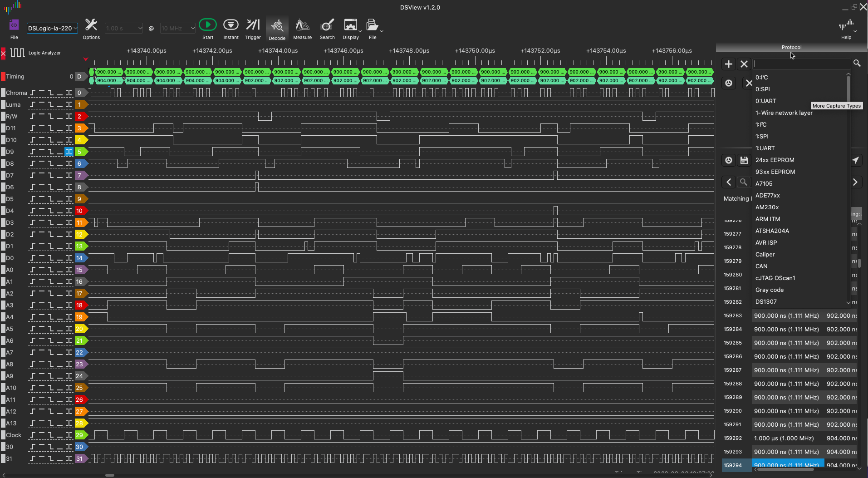The height and width of the screenshot is (478, 868).
Task: Save decoded data with floppy disk icon
Action: click(744, 160)
